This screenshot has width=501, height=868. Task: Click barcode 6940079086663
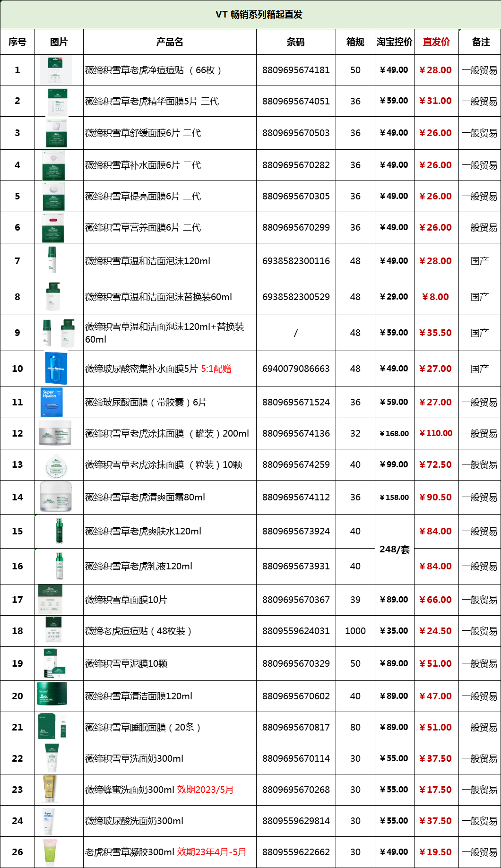(296, 369)
